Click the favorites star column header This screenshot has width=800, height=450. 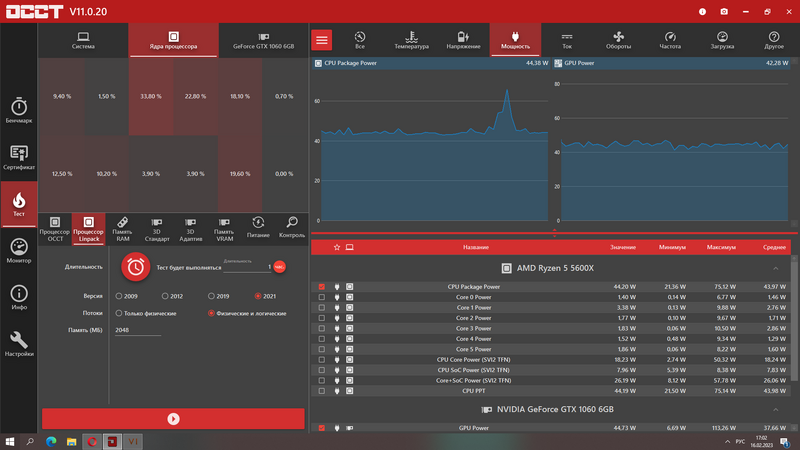(337, 247)
